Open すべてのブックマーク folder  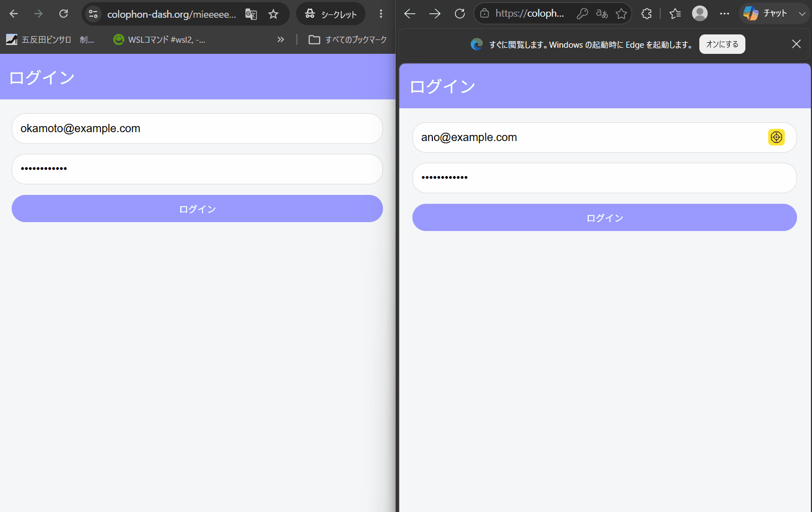(347, 39)
